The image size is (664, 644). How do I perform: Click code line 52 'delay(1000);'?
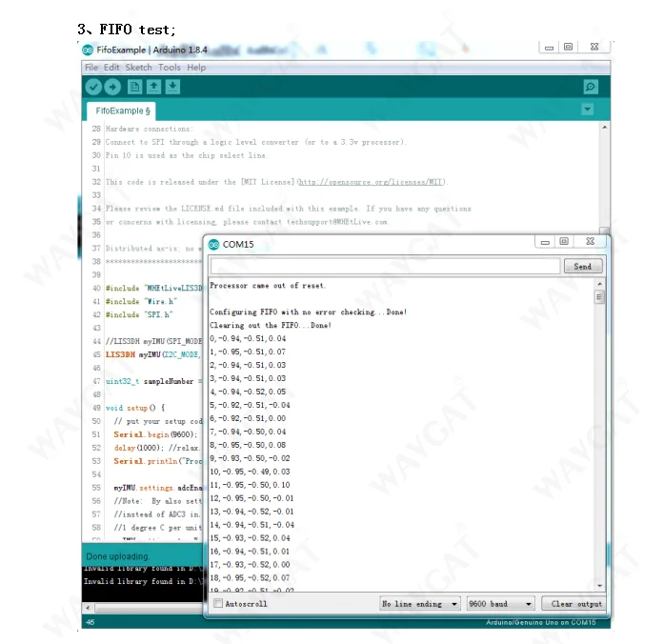pos(138,448)
